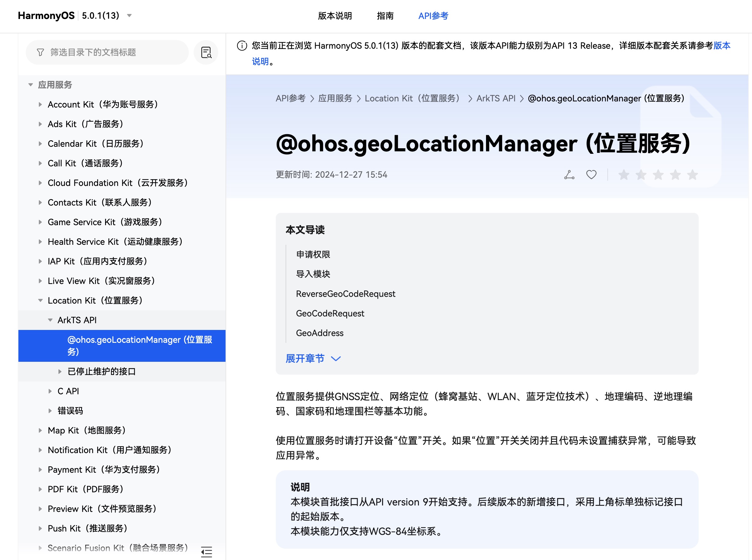Image resolution: width=752 pixels, height=560 pixels.
Task: Expand the 已停止维护的接口 tree item
Action: pos(60,372)
